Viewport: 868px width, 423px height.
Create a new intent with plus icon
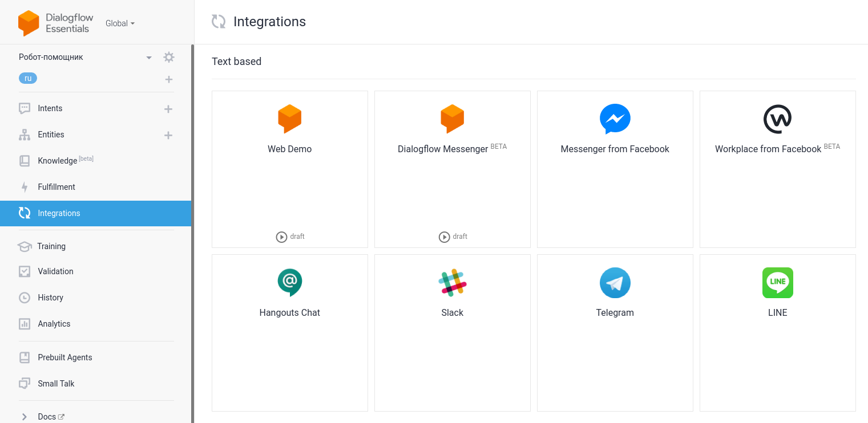168,109
